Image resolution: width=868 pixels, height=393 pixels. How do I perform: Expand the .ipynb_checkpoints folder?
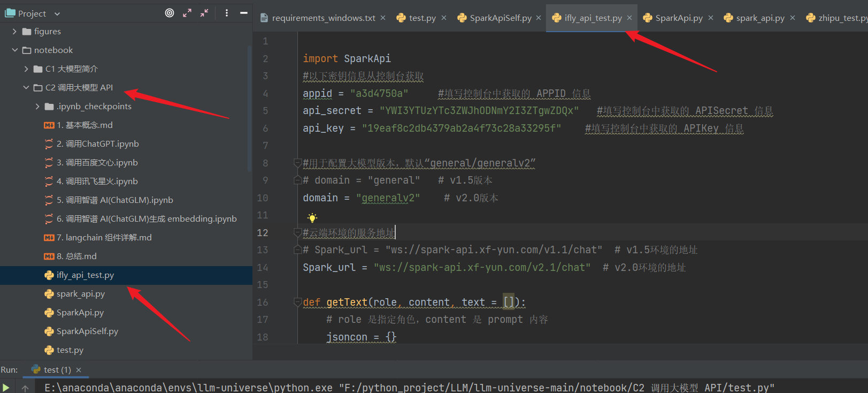[x=37, y=107]
